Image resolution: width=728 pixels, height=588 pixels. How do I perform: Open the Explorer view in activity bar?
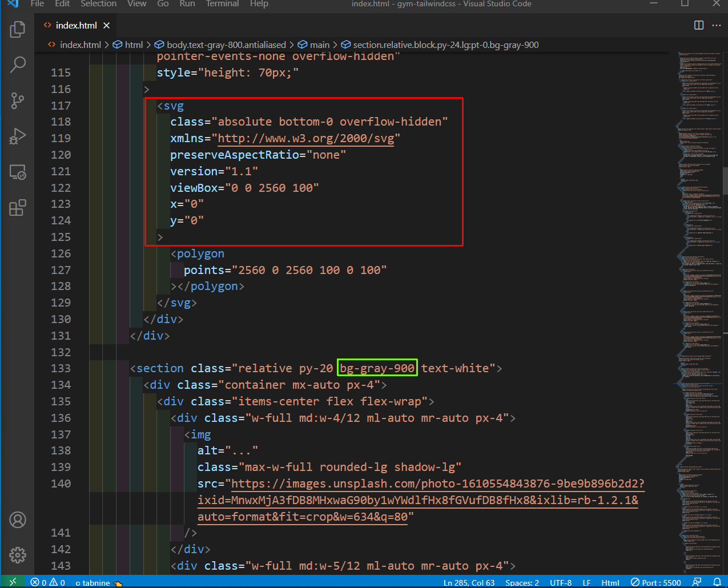18,29
